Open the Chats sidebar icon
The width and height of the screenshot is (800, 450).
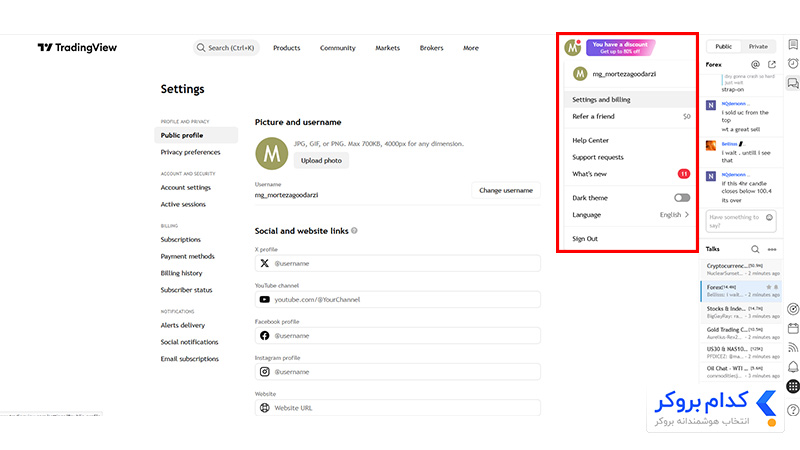point(793,83)
